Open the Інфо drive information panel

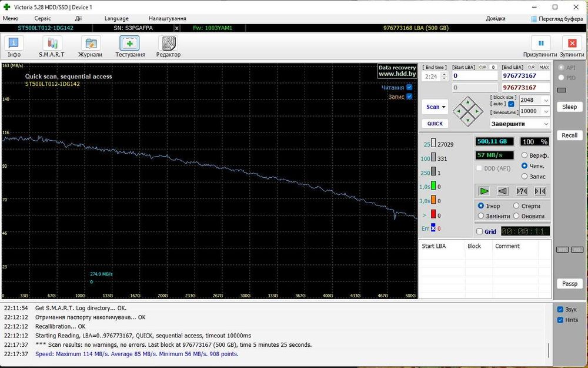pyautogui.click(x=14, y=44)
